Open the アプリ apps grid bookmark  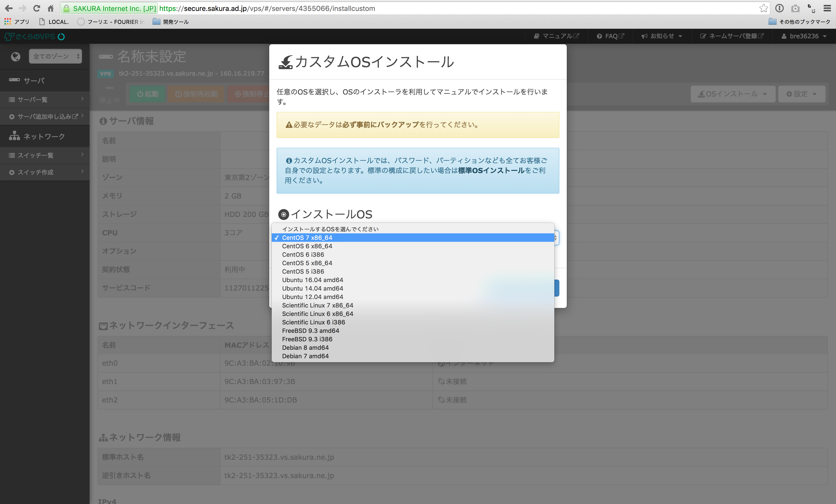point(17,22)
